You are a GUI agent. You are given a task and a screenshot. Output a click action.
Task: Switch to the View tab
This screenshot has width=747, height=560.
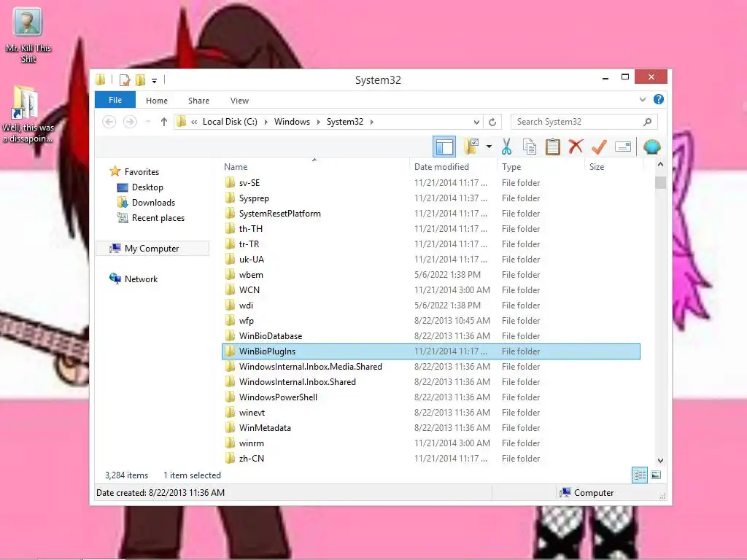[239, 101]
